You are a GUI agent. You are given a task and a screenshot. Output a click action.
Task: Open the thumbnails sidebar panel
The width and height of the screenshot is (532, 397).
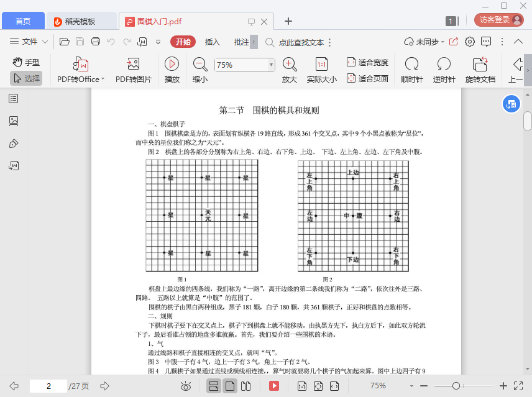tap(14, 121)
